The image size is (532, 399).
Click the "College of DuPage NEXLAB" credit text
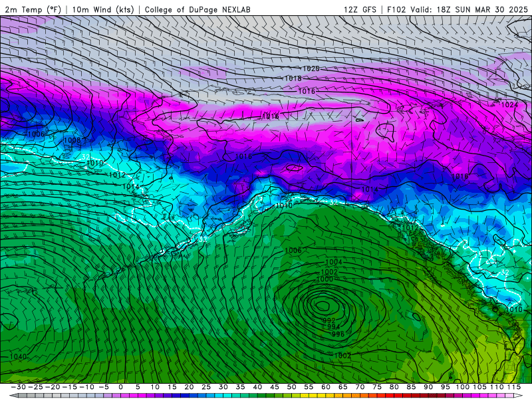pos(198,9)
